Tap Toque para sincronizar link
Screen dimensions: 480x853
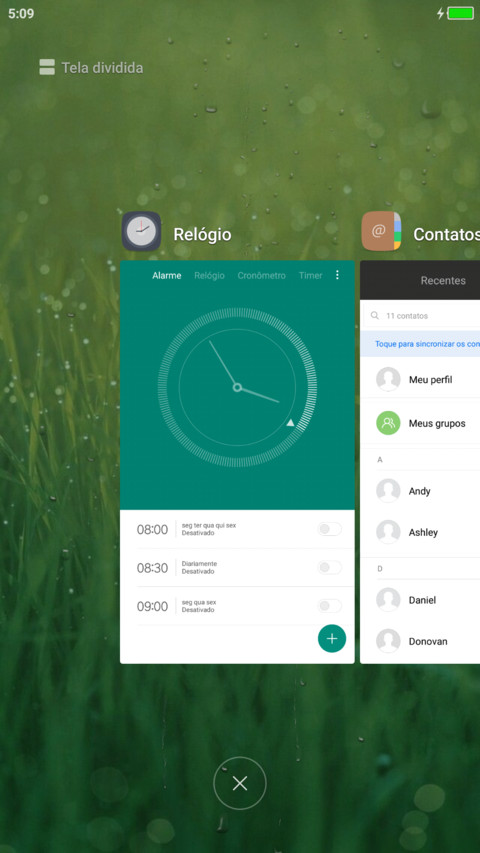pos(427,344)
